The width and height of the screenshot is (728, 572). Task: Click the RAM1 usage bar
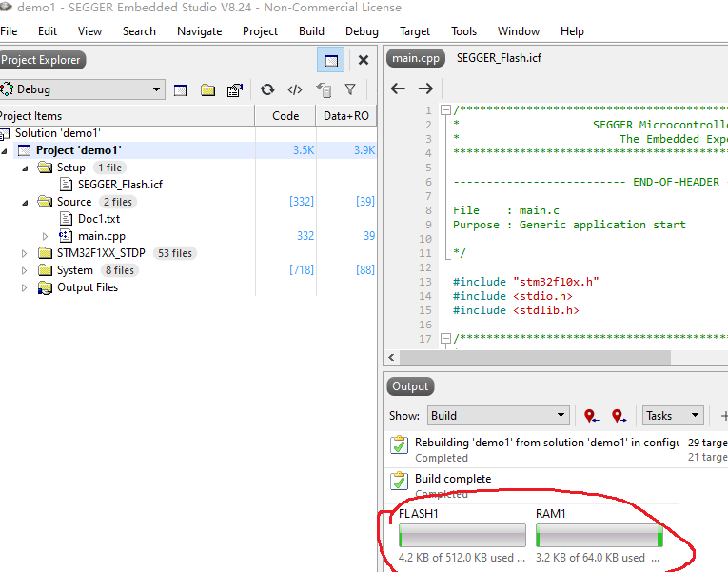(x=599, y=535)
